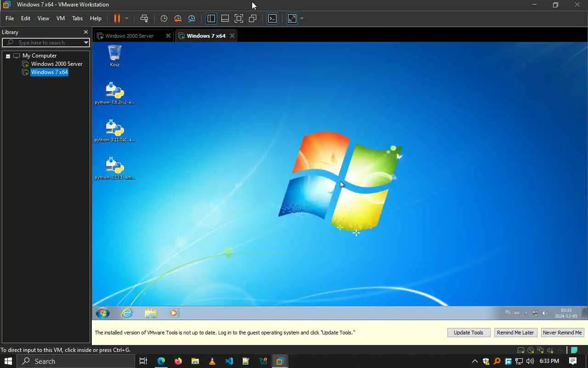Open the Edit menu

[x=26, y=18]
